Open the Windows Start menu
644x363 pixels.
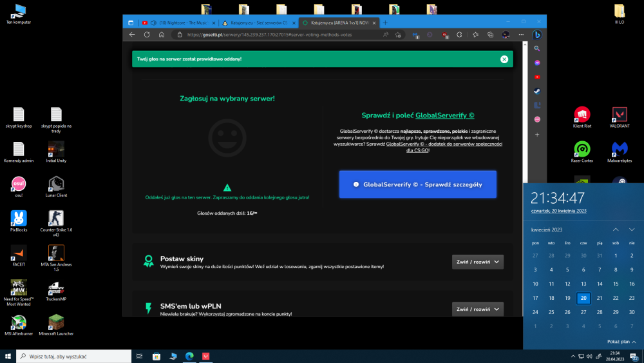click(8, 357)
